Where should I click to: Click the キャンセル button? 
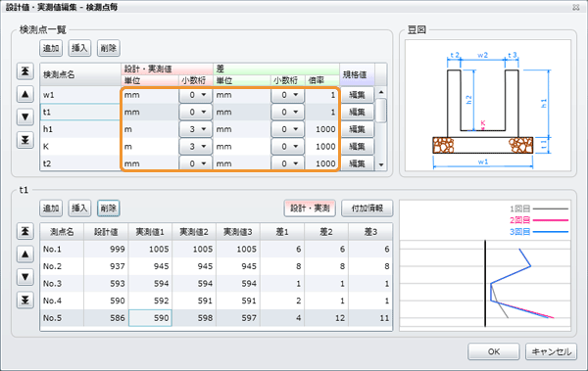tap(551, 351)
